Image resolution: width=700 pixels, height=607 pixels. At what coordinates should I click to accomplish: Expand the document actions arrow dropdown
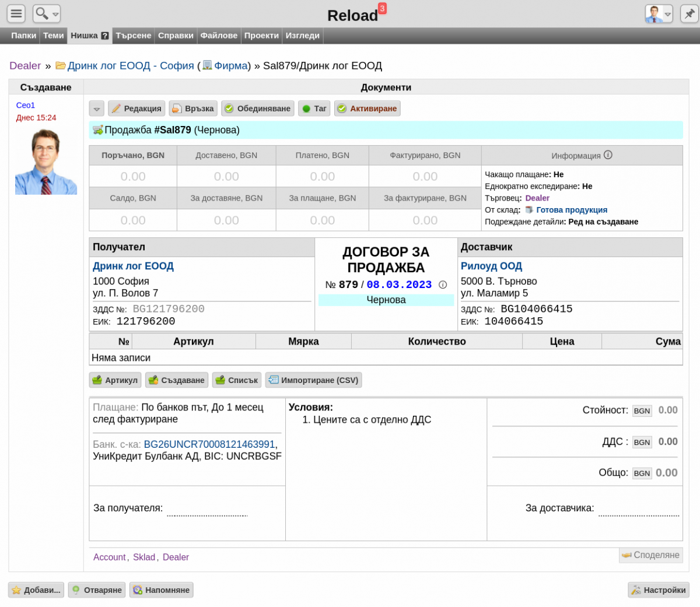[97, 108]
